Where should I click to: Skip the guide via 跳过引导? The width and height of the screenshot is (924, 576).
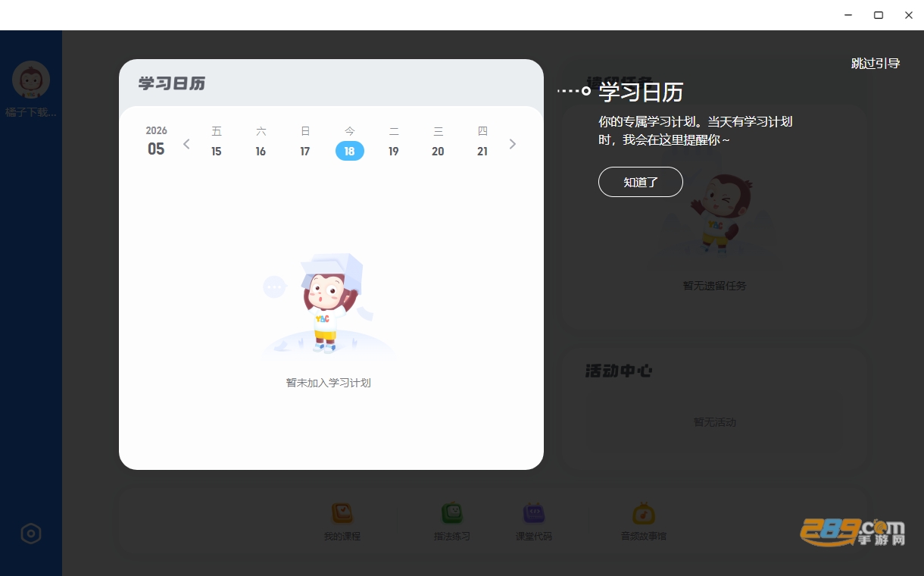876,63
